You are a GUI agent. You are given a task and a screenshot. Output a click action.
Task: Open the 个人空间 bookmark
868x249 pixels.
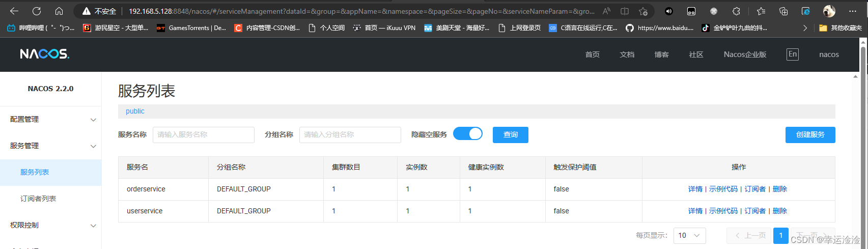[x=327, y=28]
